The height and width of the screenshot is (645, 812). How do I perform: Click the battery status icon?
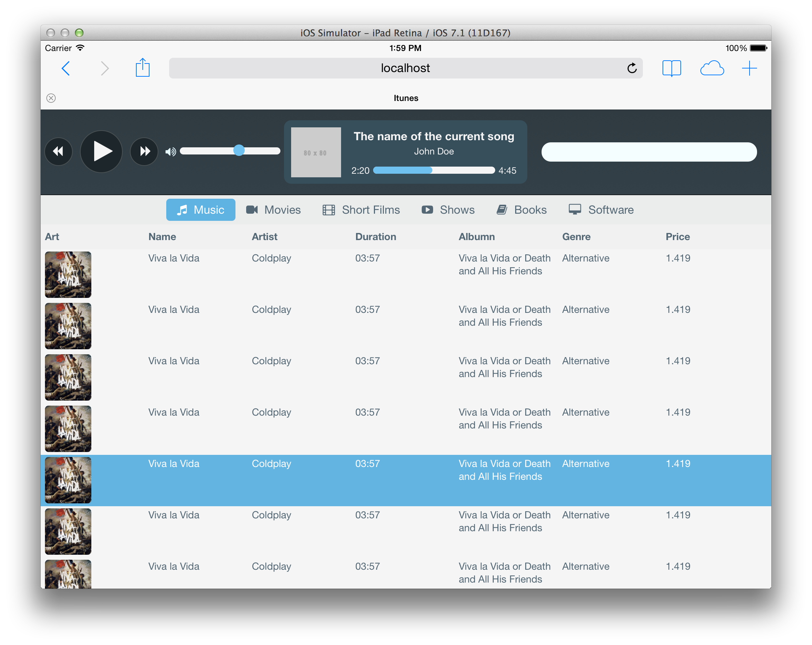tap(758, 48)
